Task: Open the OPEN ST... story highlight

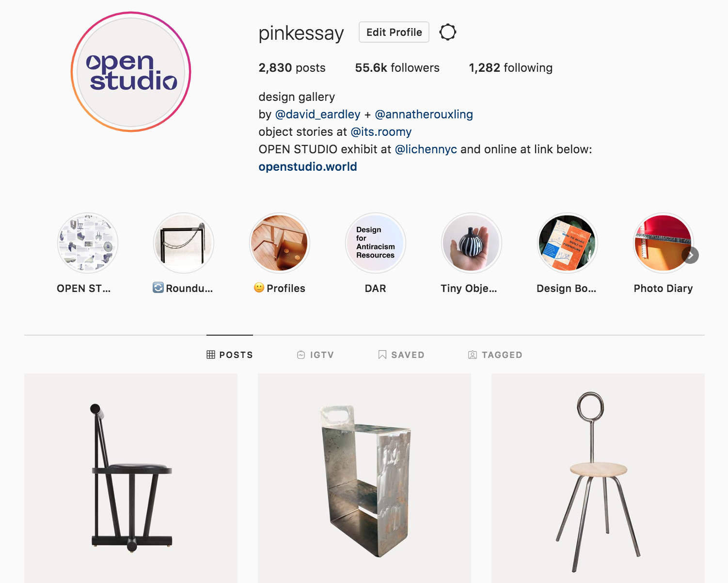Action: click(88, 243)
